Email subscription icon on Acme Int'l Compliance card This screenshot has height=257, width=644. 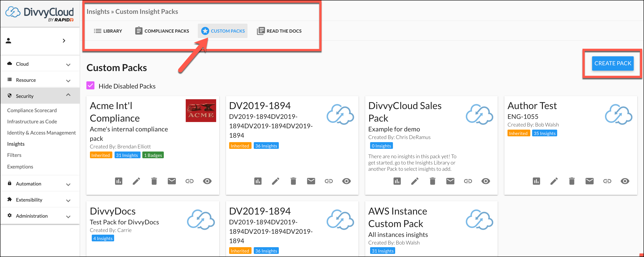(x=172, y=181)
